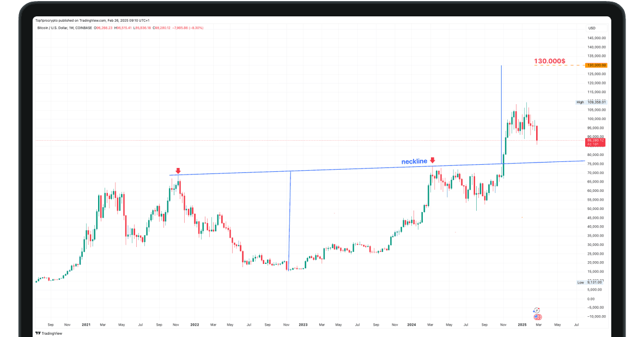Select the vertical blue line at November 2022 low

(289, 218)
